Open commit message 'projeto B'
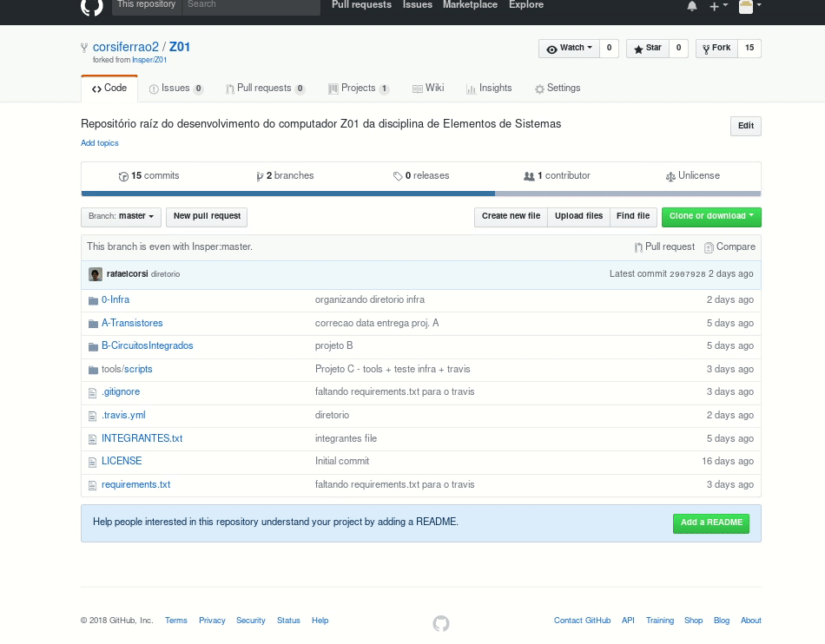This screenshot has height=644, width=825. click(x=333, y=346)
